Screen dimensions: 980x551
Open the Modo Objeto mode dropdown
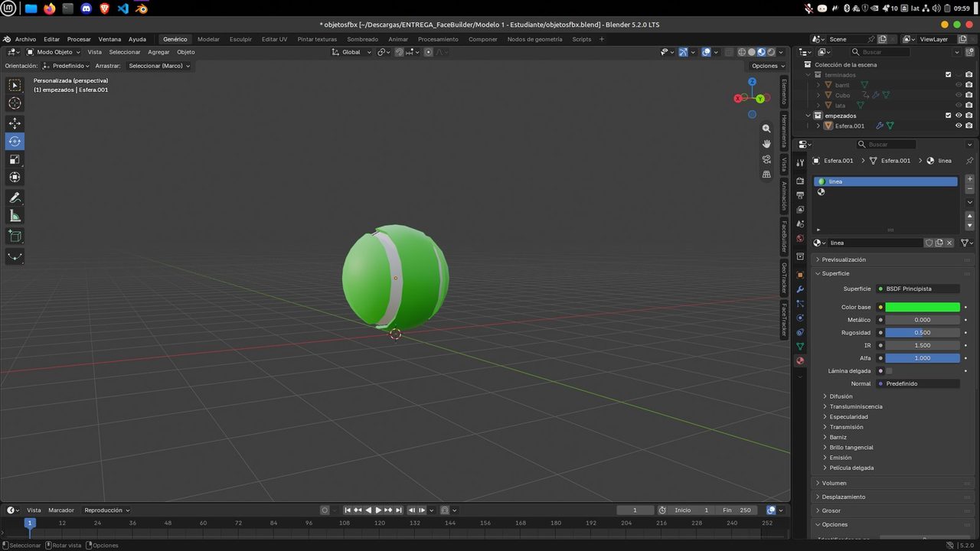click(55, 52)
